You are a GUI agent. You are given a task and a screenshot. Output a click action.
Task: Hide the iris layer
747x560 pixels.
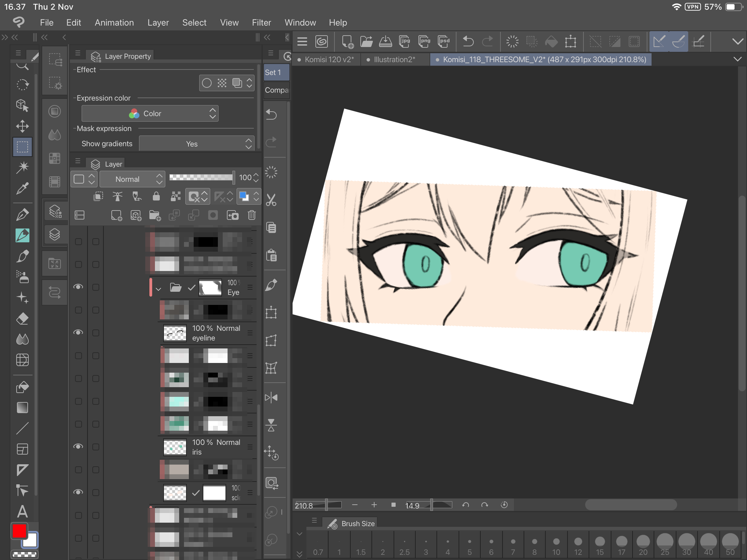79,447
